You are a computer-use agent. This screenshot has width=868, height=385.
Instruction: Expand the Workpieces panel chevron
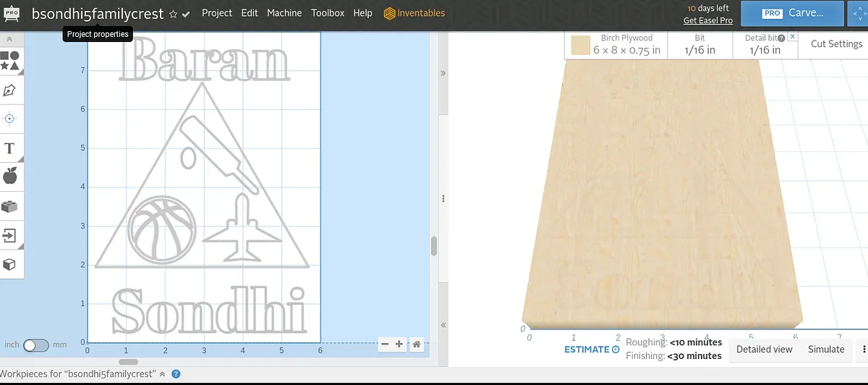(162, 374)
